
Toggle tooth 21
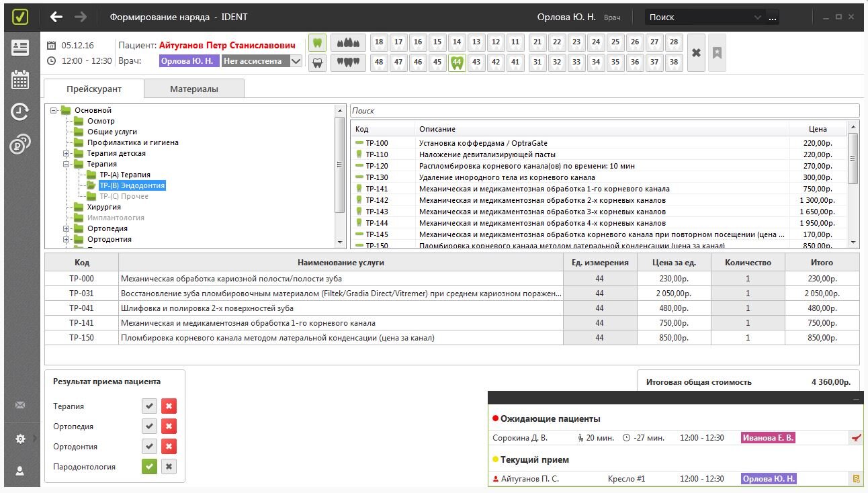[537, 43]
